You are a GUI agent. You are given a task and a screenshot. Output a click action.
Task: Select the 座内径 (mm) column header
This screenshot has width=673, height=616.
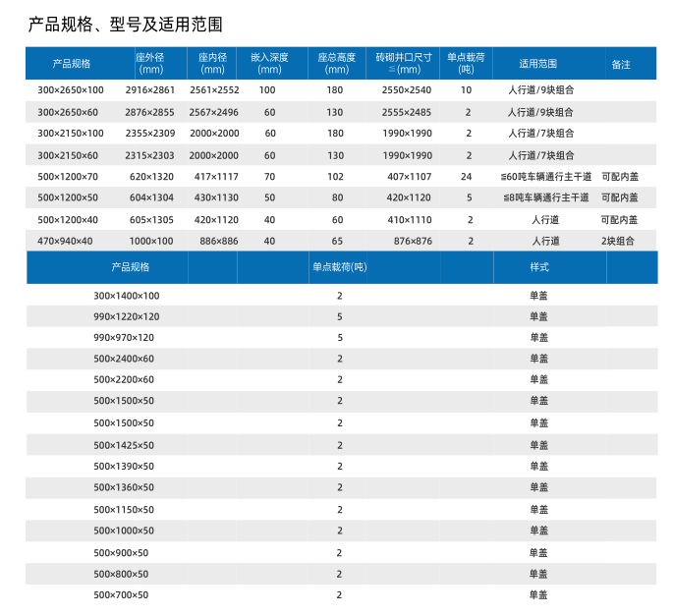click(x=213, y=63)
